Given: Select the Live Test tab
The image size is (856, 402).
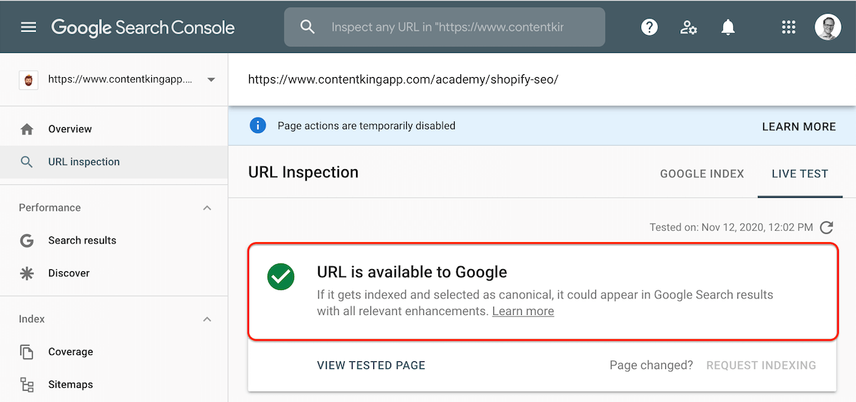Looking at the screenshot, I should pyautogui.click(x=800, y=174).
